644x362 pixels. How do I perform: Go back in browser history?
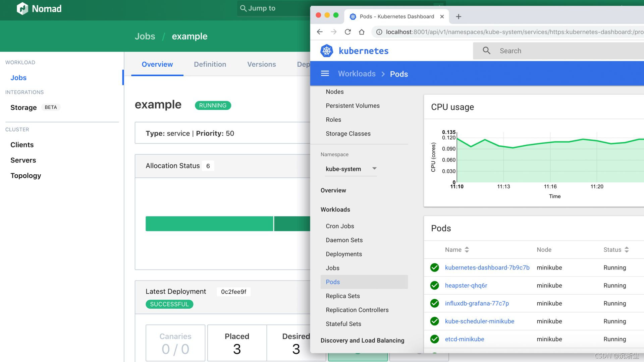pyautogui.click(x=320, y=32)
